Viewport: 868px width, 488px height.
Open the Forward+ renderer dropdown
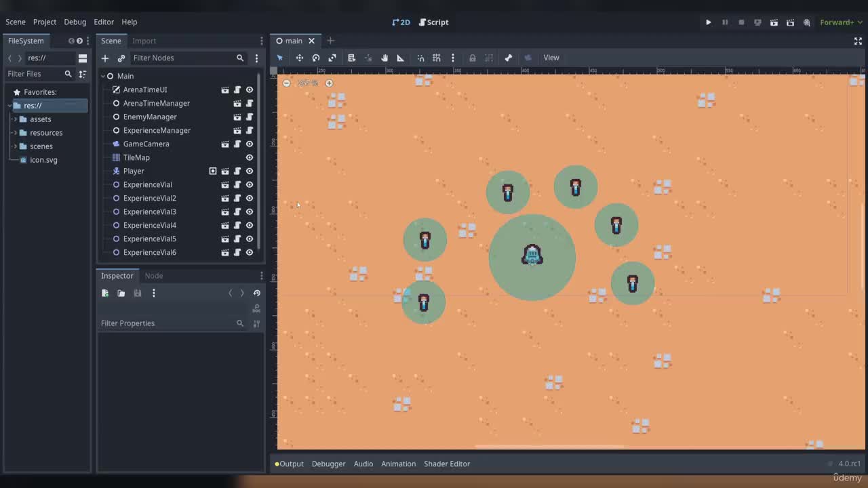(841, 22)
